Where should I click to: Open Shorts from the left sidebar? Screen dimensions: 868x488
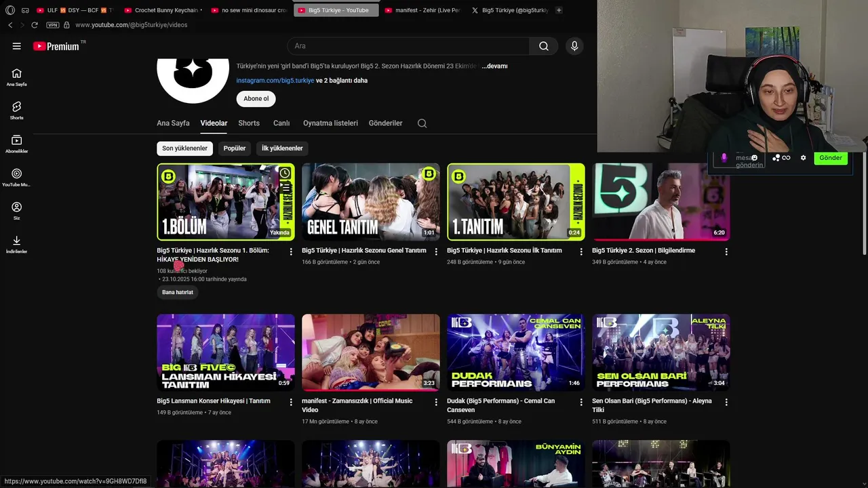click(16, 110)
